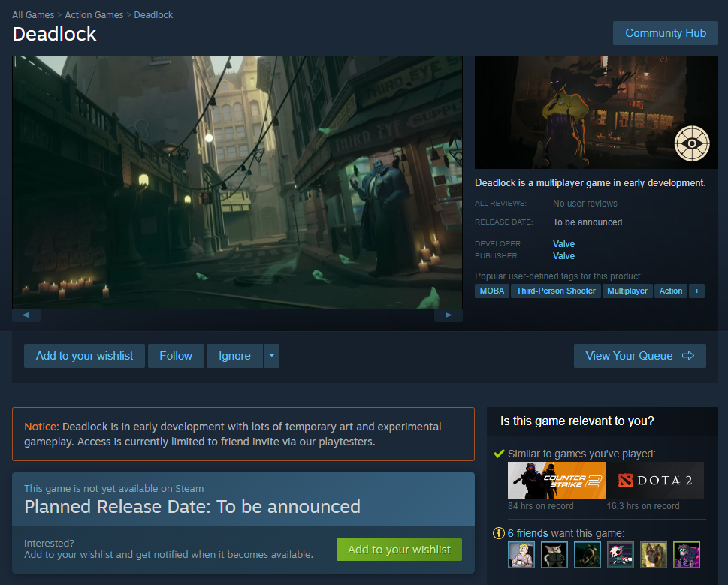Open the 6 friends link
Screen dimensions: 728x585
pyautogui.click(x=527, y=533)
